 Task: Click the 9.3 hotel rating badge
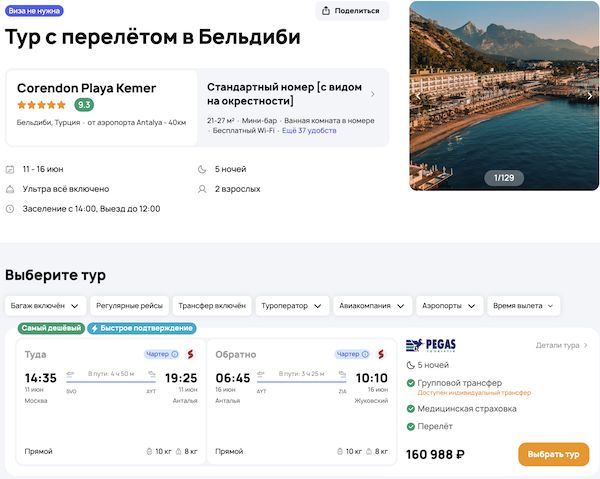click(84, 104)
